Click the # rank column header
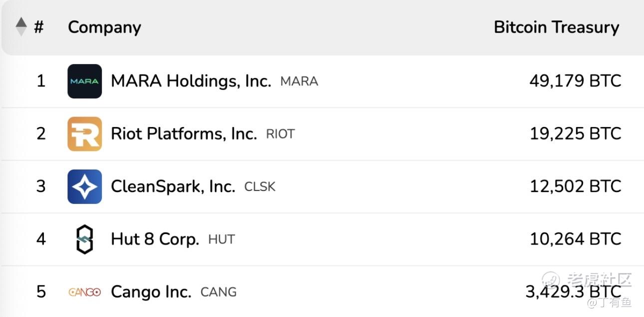This screenshot has width=644, height=317. (39, 27)
